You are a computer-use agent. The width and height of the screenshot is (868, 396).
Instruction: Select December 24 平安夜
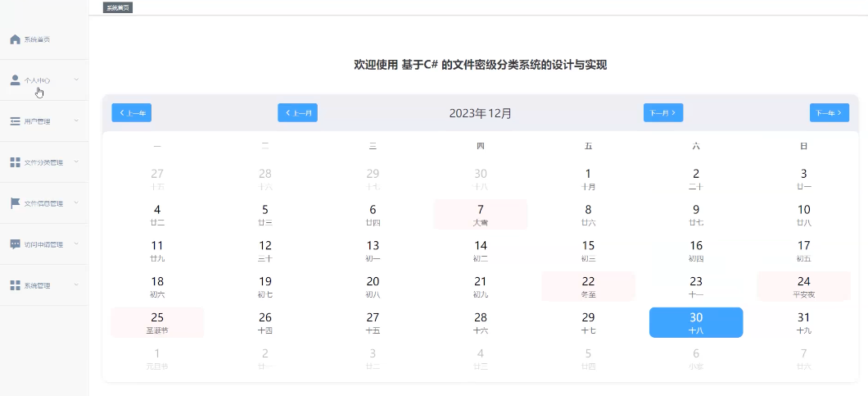tap(804, 286)
